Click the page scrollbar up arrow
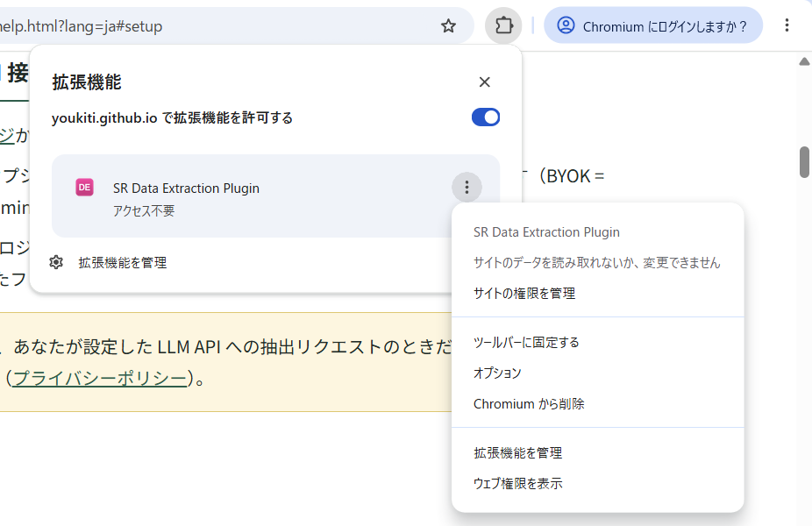Viewport: 812px width, 526px height. click(804, 61)
